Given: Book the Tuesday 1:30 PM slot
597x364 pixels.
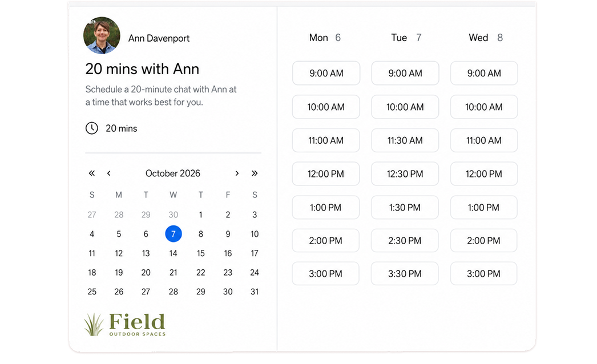Looking at the screenshot, I should [405, 208].
